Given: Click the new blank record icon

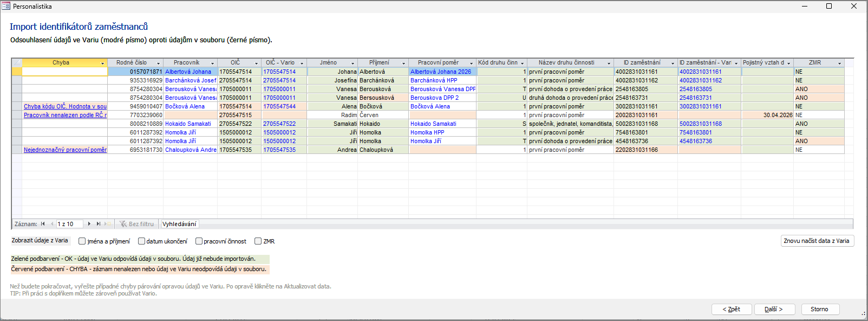Looking at the screenshot, I should click(x=108, y=224).
